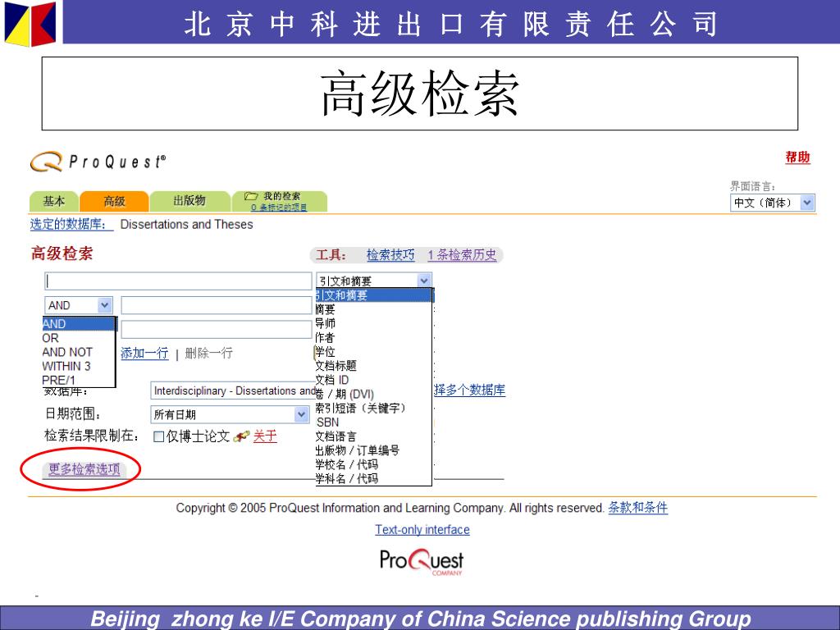Open the Text-only interface link
The width and height of the screenshot is (840, 630).
pyautogui.click(x=422, y=530)
